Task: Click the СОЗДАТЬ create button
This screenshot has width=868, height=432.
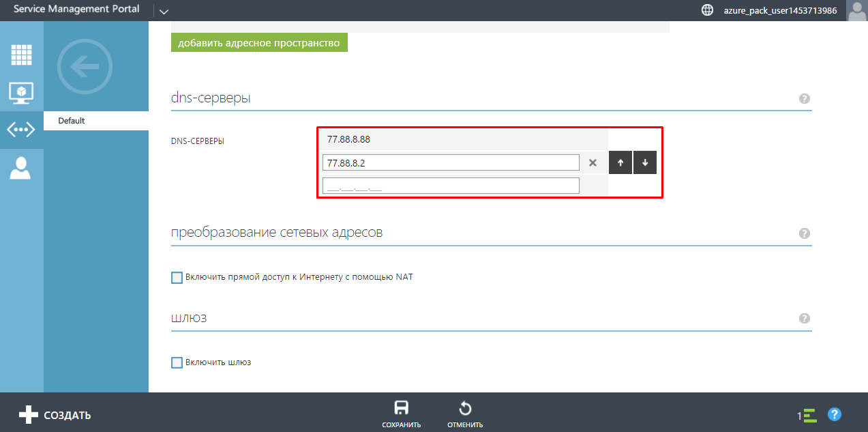Action: point(55,415)
